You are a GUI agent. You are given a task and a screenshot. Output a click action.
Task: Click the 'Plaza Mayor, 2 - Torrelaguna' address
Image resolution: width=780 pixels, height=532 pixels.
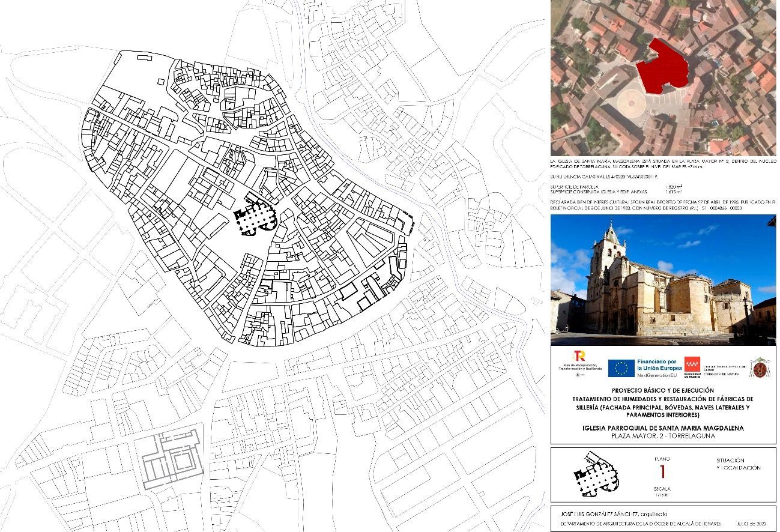[x=663, y=437]
